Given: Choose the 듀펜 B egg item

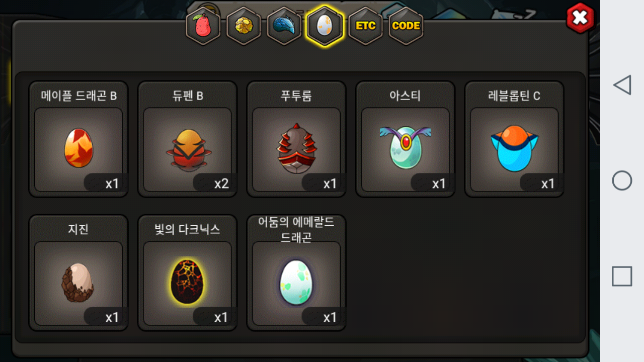Looking at the screenshot, I should coord(188,139).
